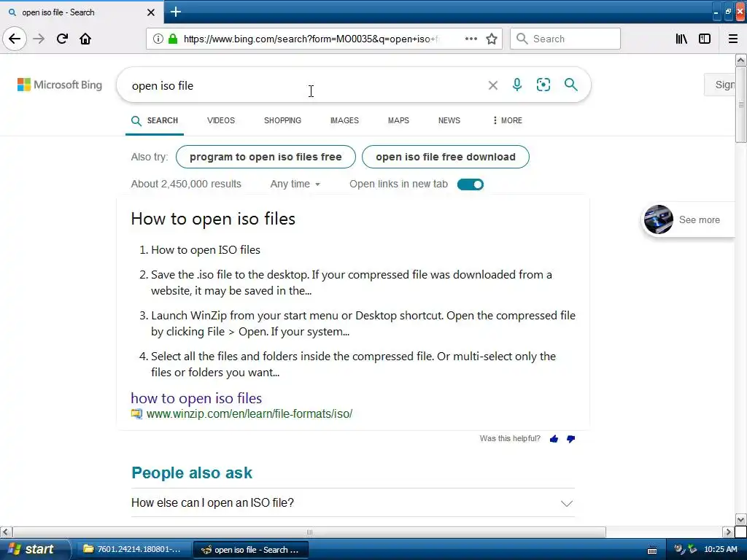Toggle 'Open links in new tab' switch

click(x=471, y=184)
